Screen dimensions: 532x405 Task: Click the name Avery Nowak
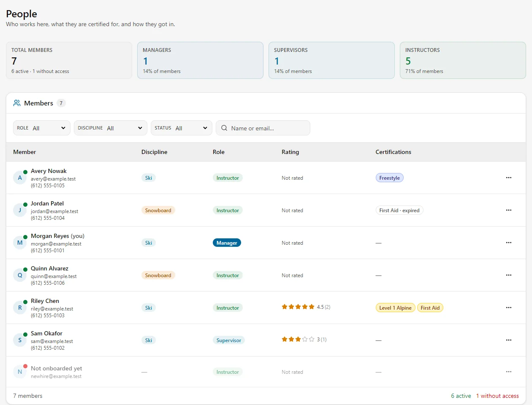click(x=49, y=171)
